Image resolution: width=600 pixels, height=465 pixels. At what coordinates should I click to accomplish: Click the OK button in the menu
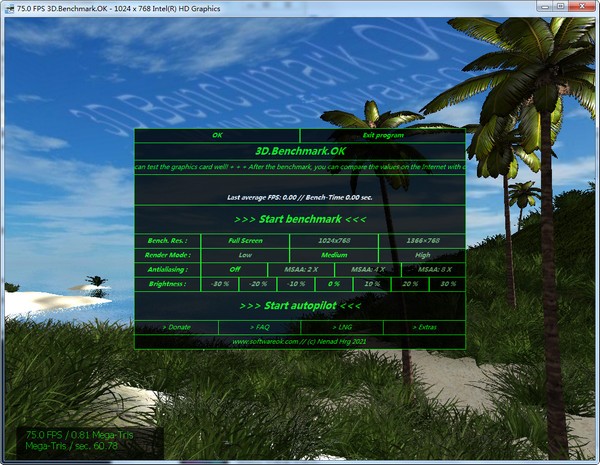[x=217, y=135]
